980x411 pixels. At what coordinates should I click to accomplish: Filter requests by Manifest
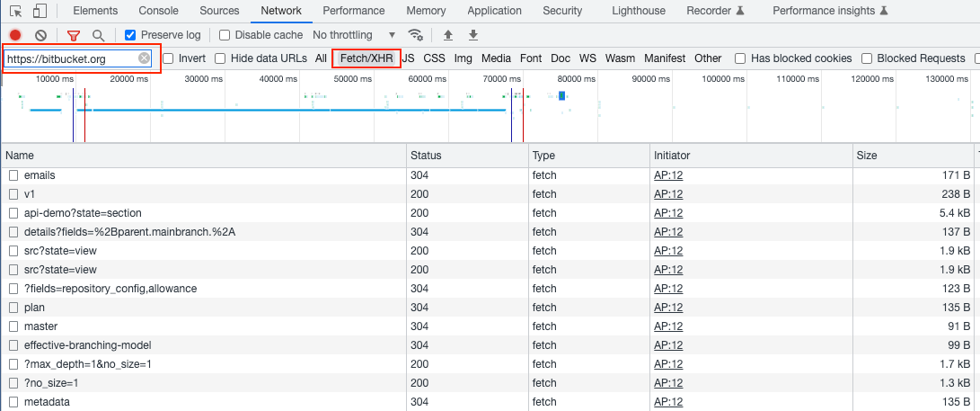click(665, 58)
